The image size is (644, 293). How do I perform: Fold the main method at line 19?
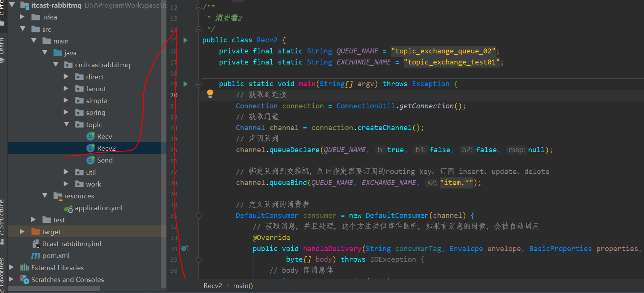pos(199,84)
